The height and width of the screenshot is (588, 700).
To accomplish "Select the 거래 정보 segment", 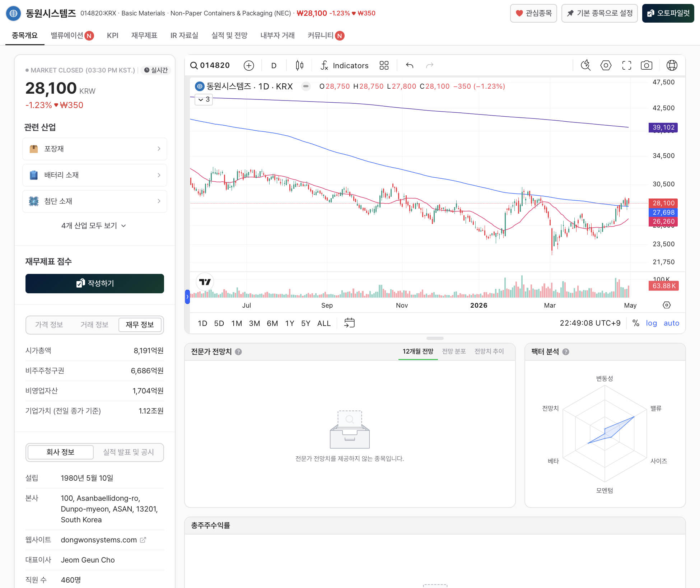I will (x=94, y=325).
